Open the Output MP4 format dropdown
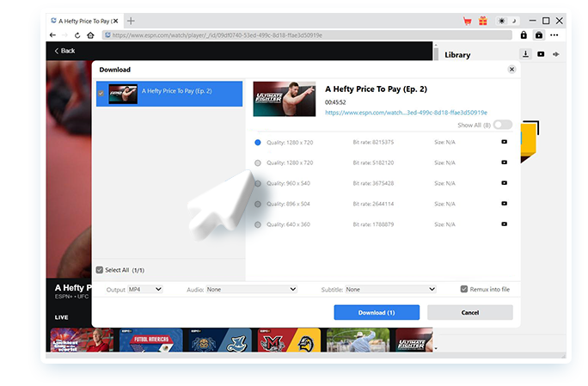 pos(145,289)
